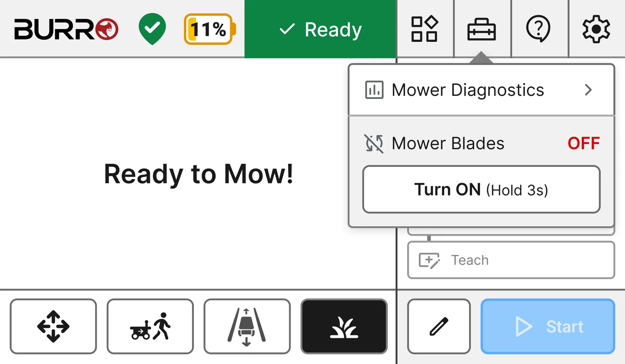Click the toolbox icon in top bar
This screenshot has width=625, height=364.
tap(481, 29)
